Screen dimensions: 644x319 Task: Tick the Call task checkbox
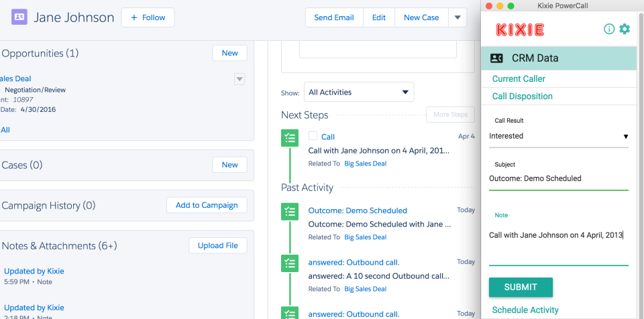click(x=313, y=136)
